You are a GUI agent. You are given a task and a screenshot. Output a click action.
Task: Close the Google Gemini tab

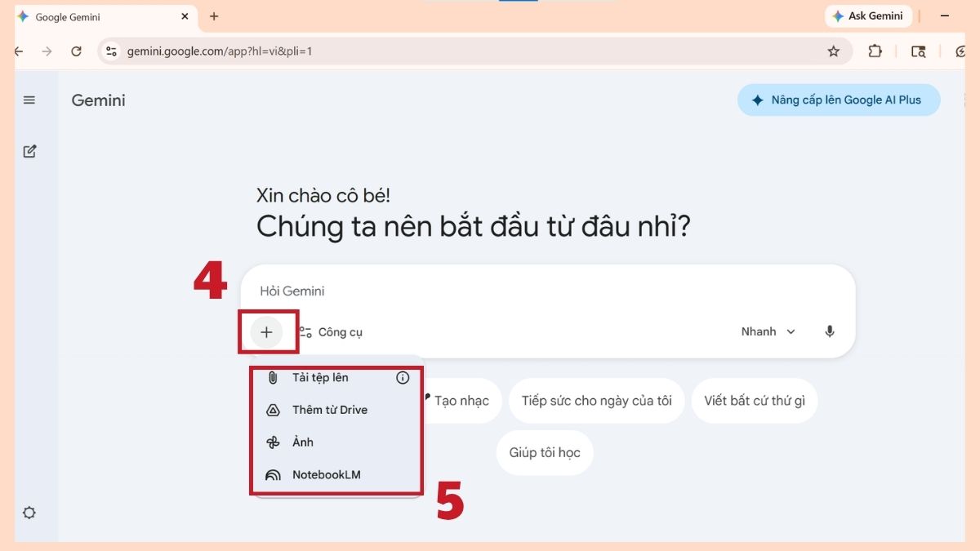[x=185, y=16]
